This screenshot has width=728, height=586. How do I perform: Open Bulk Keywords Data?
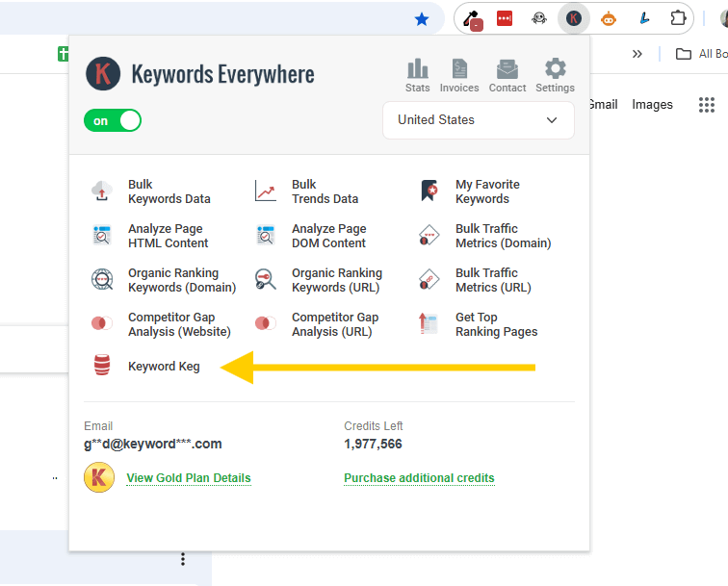169,191
